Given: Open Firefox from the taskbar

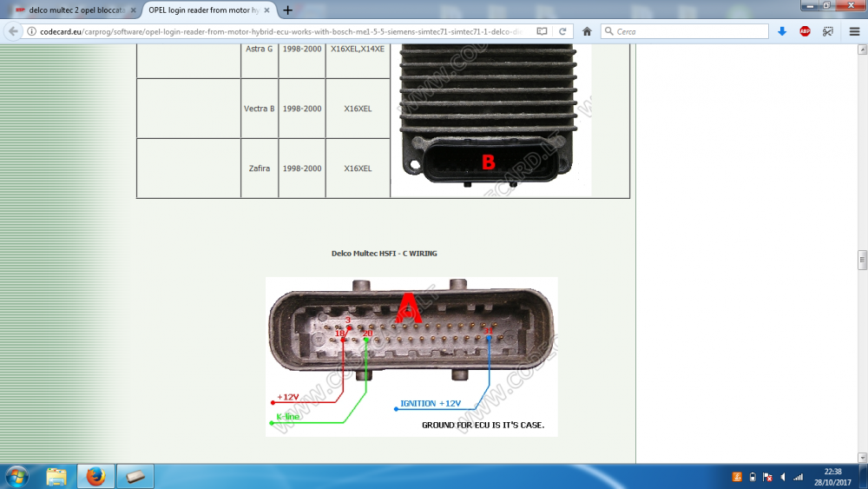Looking at the screenshot, I should pos(95,476).
